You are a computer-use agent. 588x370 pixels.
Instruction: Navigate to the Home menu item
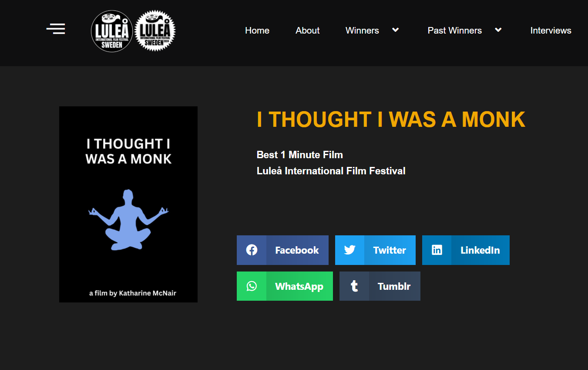pyautogui.click(x=257, y=30)
